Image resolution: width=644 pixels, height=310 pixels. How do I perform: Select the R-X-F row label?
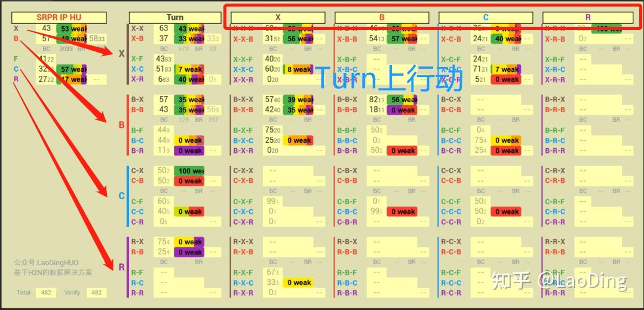pyautogui.click(x=243, y=272)
